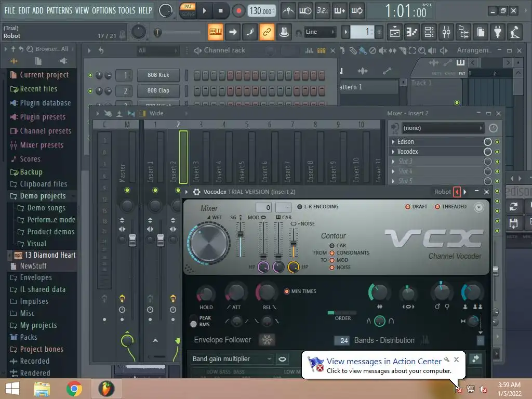Open the Mixer toolbar icon
Image resolution: width=532 pixels, height=399 pixels.
tap(446, 32)
